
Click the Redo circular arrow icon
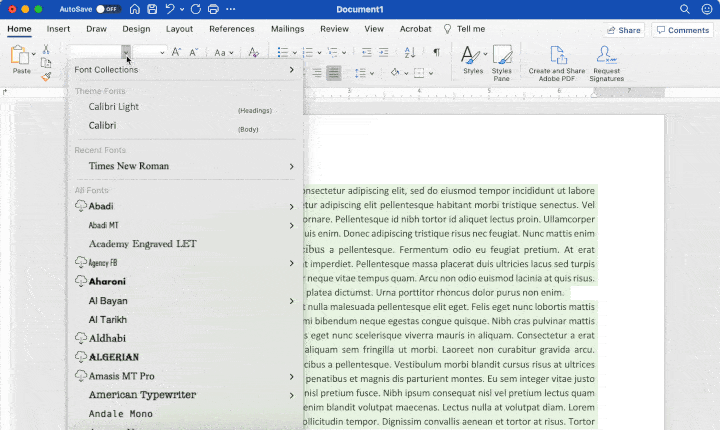pos(196,9)
